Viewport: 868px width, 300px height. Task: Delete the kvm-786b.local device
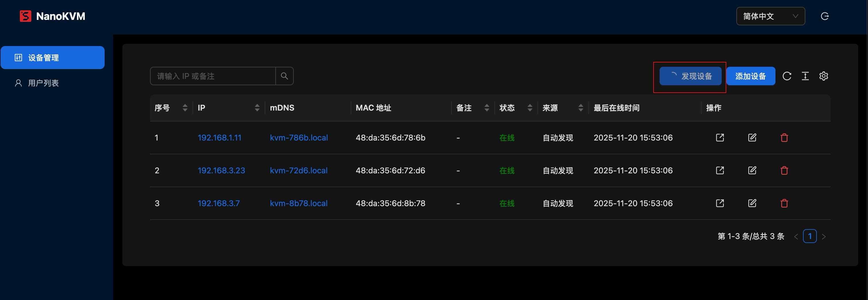(x=784, y=138)
